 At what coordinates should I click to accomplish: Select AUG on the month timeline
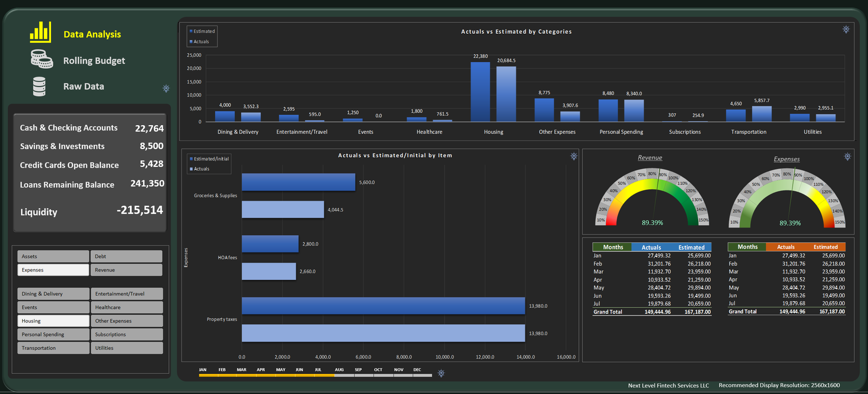tap(339, 370)
